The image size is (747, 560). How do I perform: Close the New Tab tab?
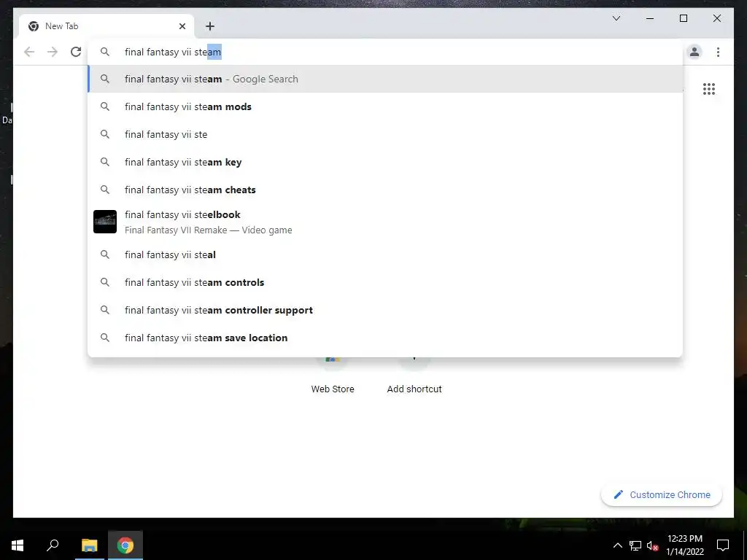point(182,26)
